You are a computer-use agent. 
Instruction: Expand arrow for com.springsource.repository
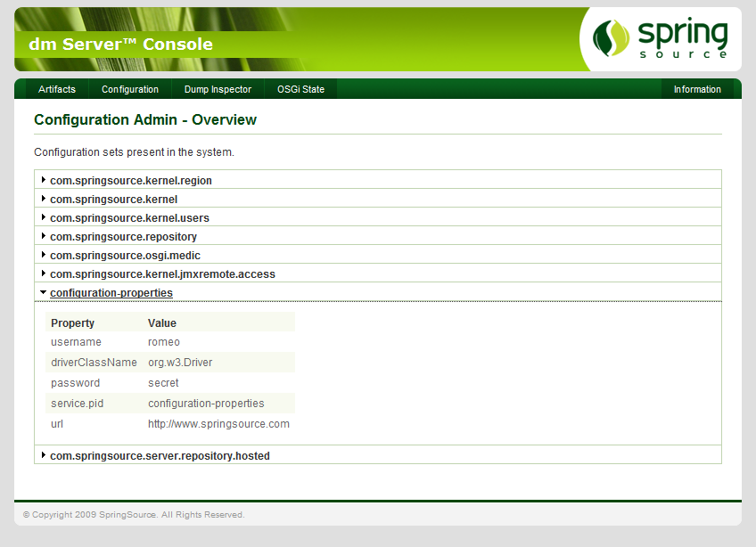tap(44, 236)
